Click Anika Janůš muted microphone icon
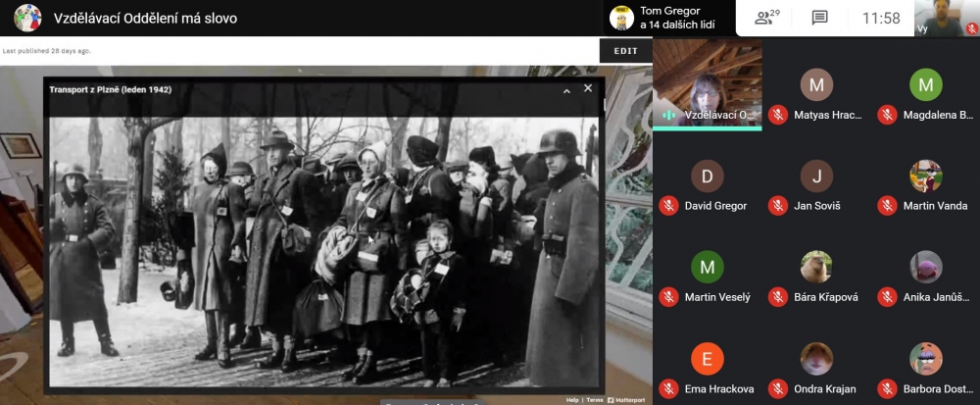The height and width of the screenshot is (405, 980). 887,297
